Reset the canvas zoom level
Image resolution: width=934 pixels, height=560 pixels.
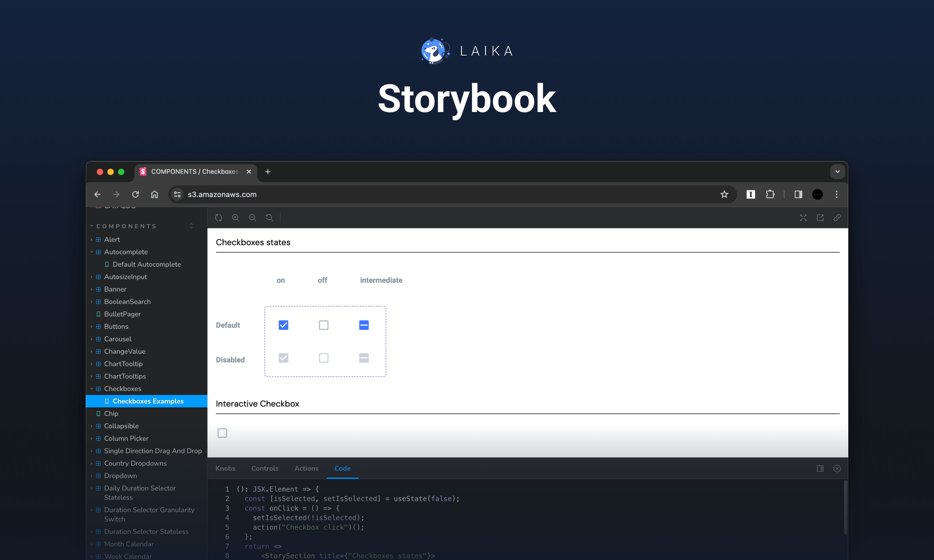(x=269, y=218)
